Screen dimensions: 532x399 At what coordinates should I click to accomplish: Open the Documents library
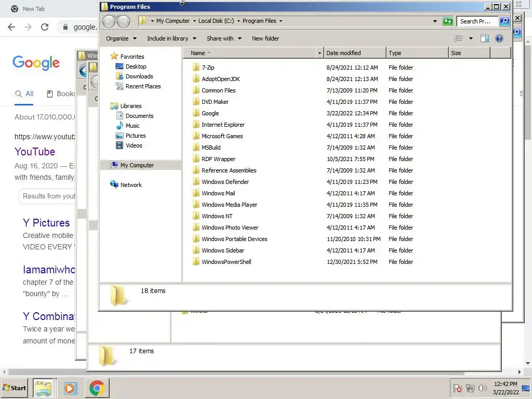(x=139, y=116)
